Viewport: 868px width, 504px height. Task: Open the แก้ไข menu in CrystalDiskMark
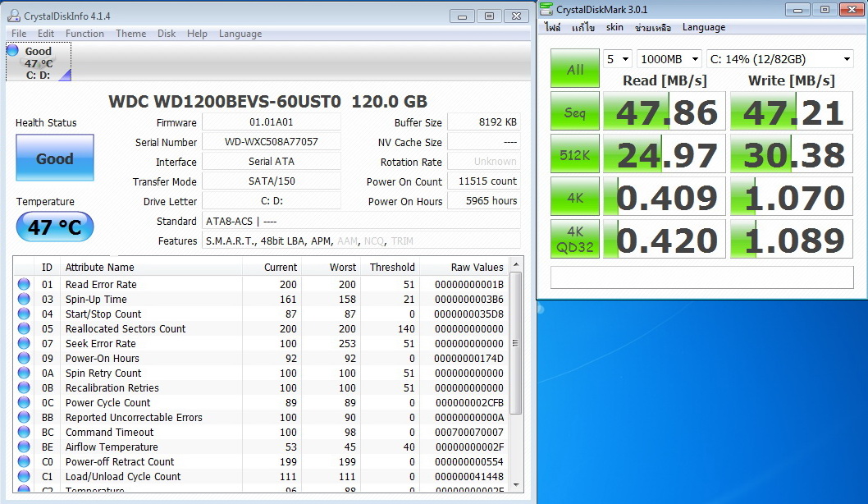pos(583,27)
